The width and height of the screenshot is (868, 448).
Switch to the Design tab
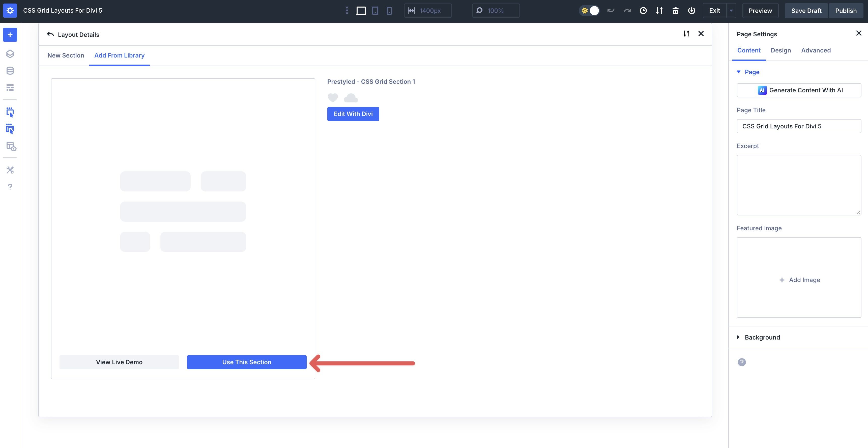781,50
